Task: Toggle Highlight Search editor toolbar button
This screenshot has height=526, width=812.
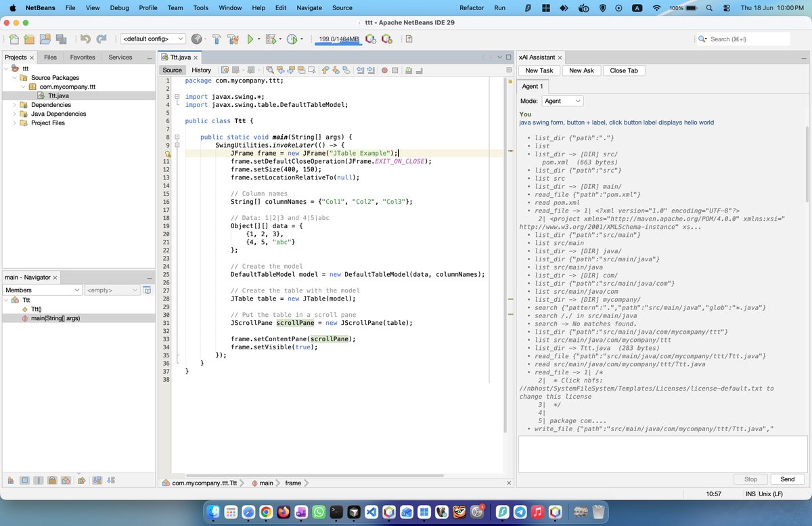Action: [x=302, y=70]
